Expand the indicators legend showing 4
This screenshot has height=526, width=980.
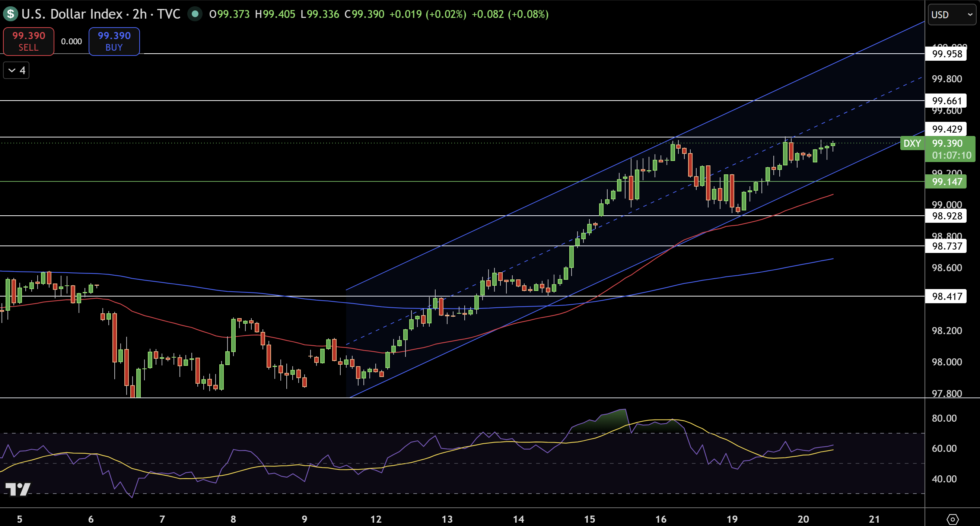point(16,70)
